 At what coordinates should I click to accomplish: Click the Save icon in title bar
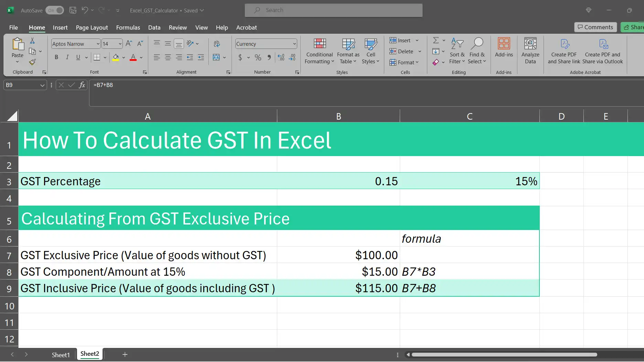pyautogui.click(x=73, y=10)
